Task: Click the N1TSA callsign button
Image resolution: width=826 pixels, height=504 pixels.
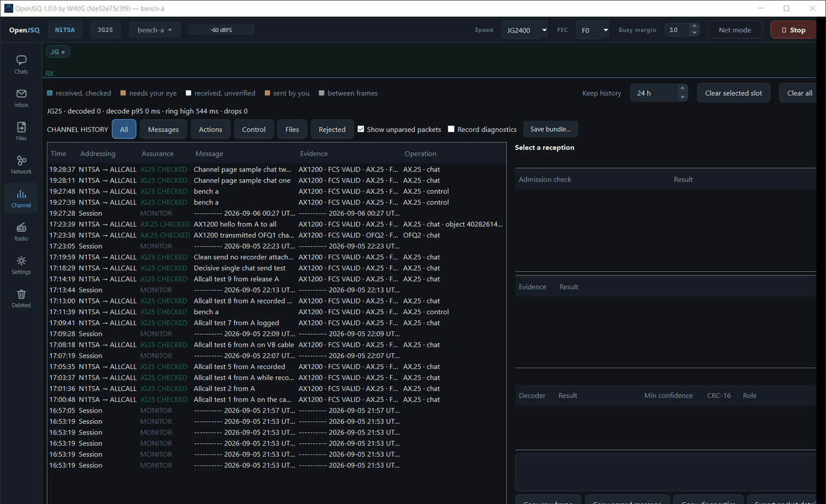Action: pyautogui.click(x=65, y=29)
